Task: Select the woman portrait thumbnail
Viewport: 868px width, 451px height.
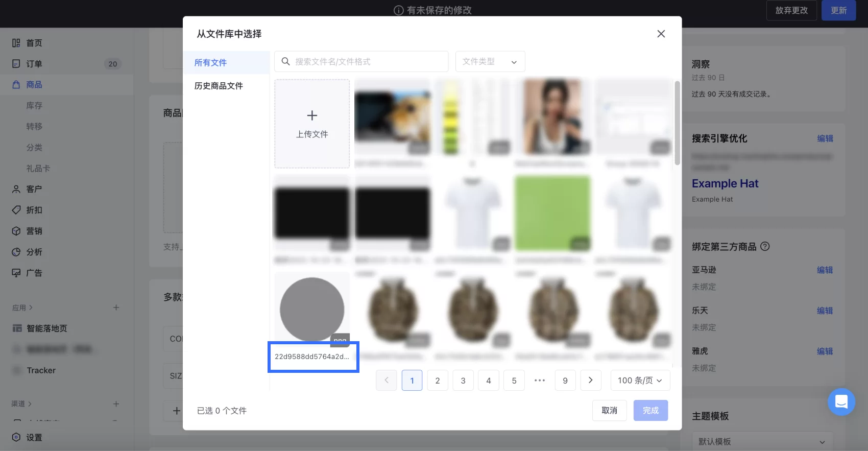Action: [552, 116]
